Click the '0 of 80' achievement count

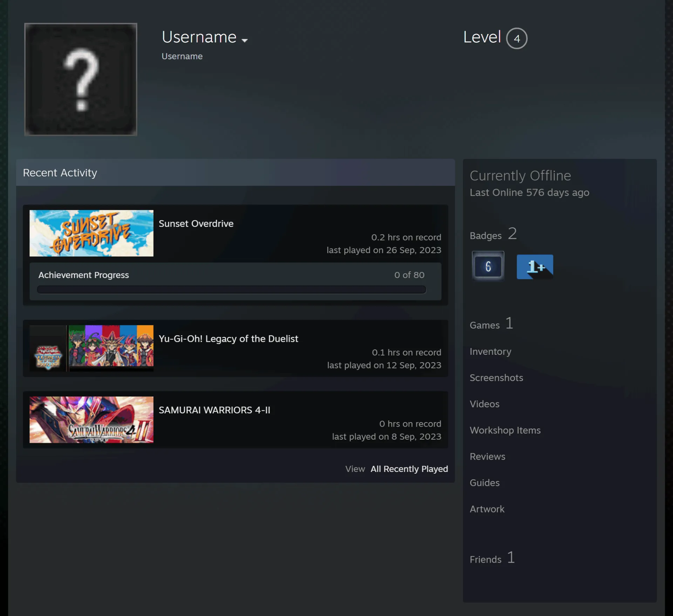tap(409, 275)
